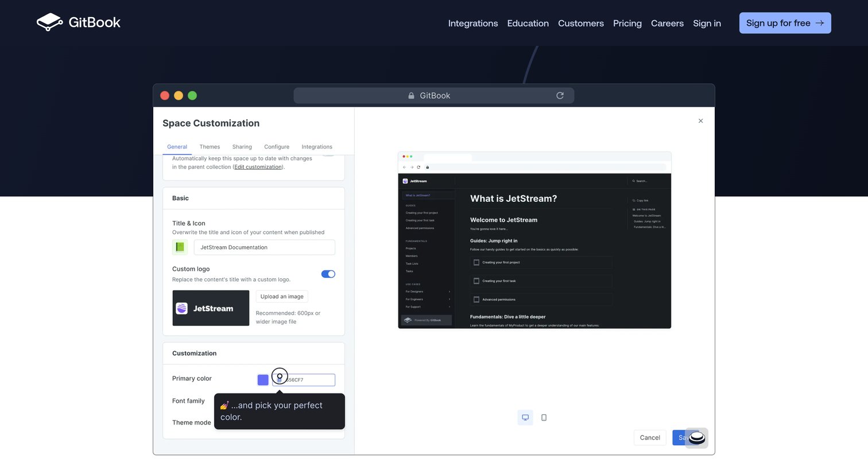Click the primary color hex code field
Viewport: 868px width, 467px height.
coord(304,380)
